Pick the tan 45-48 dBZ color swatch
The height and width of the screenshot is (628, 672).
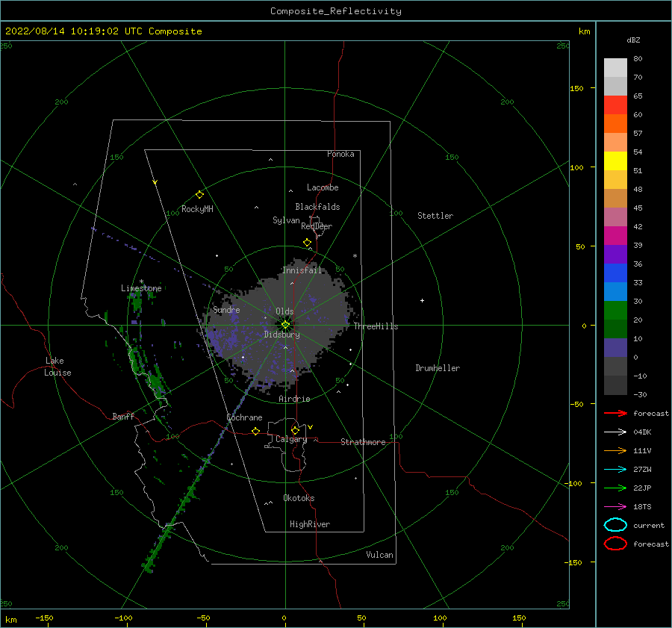(615, 199)
